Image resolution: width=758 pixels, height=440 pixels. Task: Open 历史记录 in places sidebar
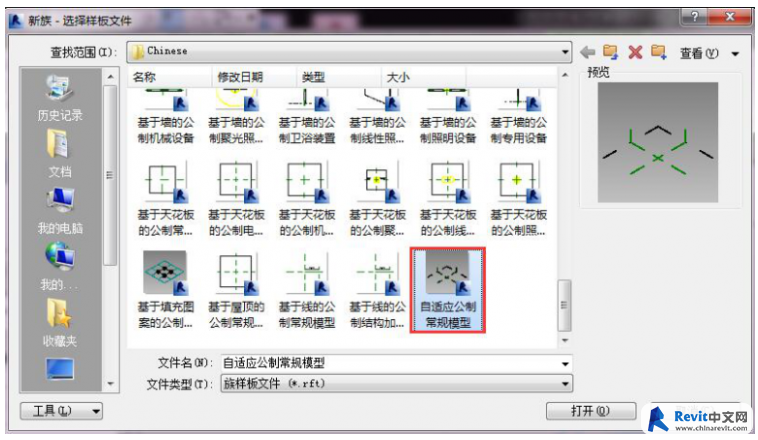(59, 99)
